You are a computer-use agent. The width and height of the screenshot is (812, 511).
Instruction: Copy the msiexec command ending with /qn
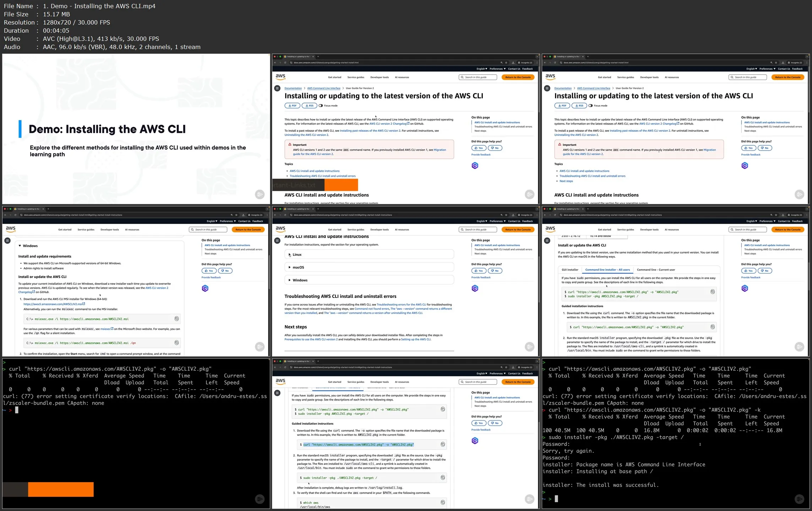176,343
